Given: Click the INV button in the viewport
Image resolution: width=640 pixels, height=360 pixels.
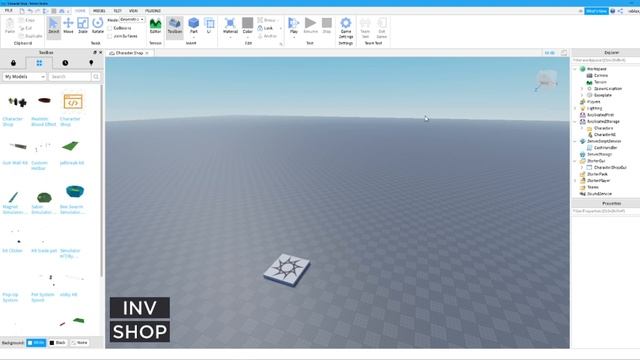Looking at the screenshot, I should point(140,308).
